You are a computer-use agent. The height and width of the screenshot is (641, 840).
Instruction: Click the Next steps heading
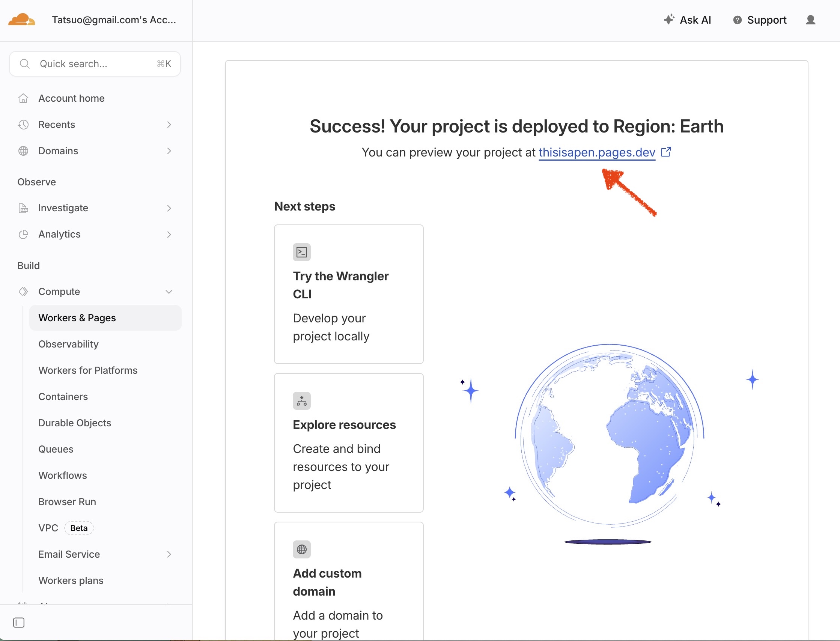click(x=304, y=206)
